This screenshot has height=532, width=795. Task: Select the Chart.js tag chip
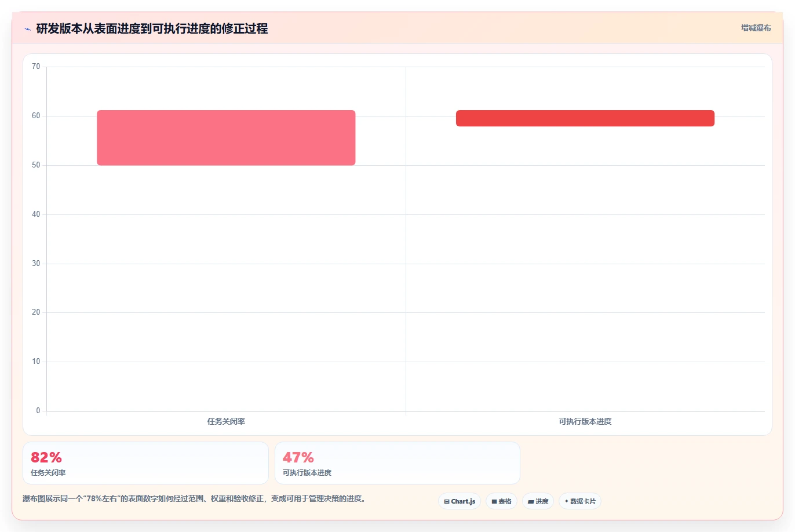point(460,501)
